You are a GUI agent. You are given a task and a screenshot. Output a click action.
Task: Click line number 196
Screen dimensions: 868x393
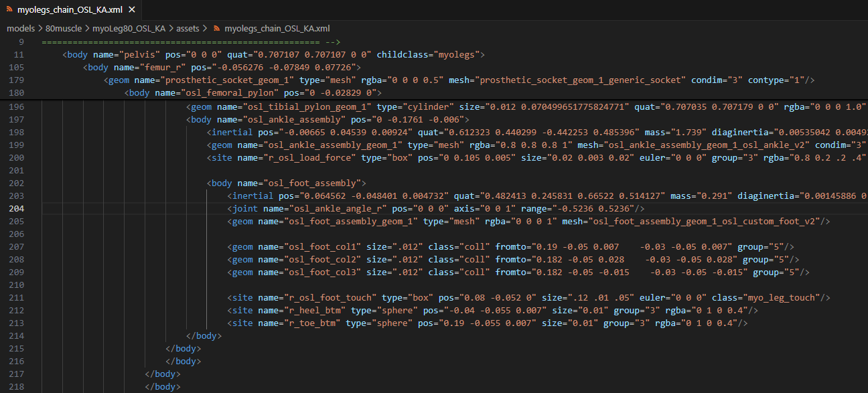coord(17,107)
